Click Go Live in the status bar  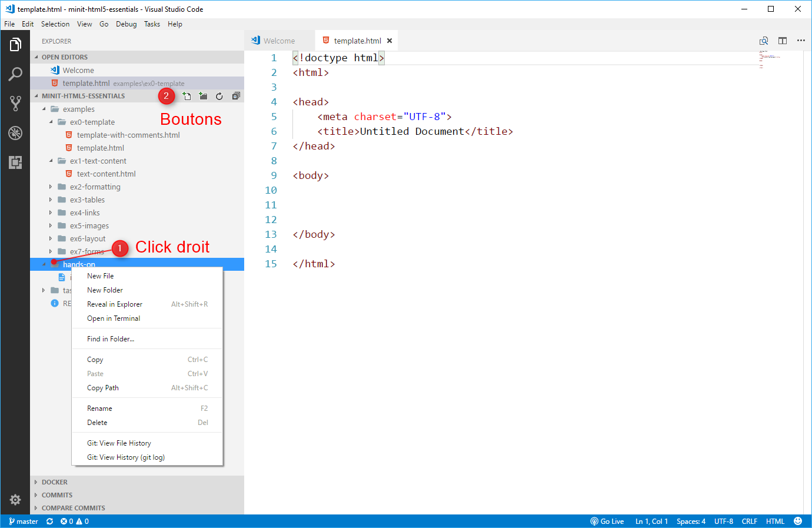click(x=607, y=522)
